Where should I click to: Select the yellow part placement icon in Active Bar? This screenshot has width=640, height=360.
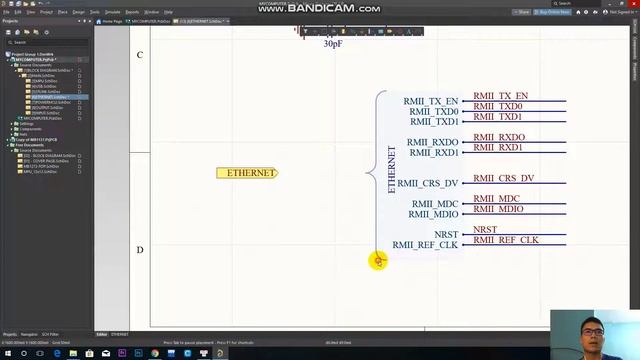tap(343, 31)
